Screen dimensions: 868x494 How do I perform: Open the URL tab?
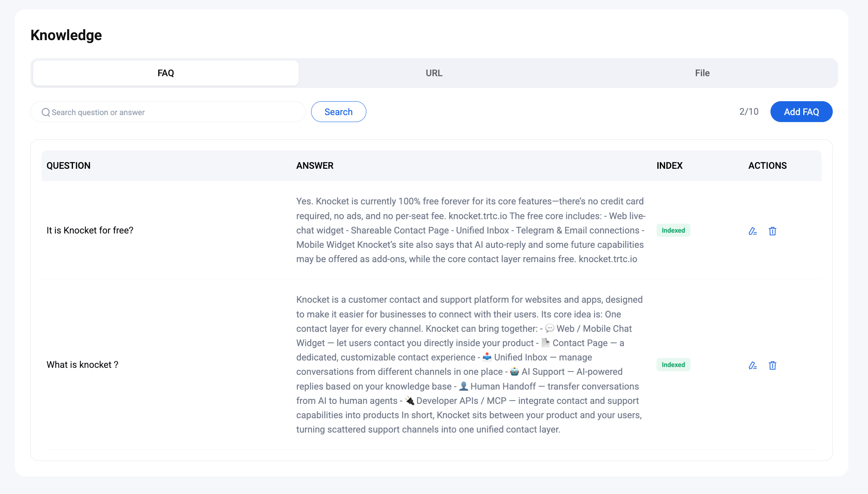(x=434, y=73)
